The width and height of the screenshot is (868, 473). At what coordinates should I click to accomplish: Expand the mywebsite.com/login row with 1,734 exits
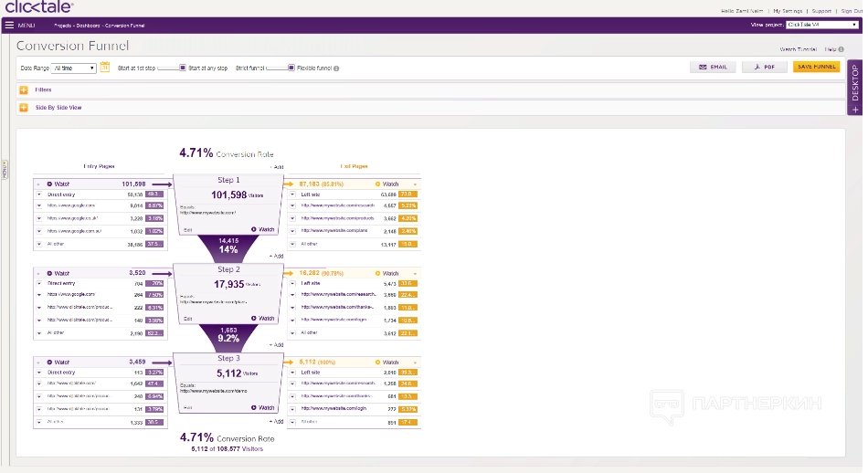click(x=293, y=320)
